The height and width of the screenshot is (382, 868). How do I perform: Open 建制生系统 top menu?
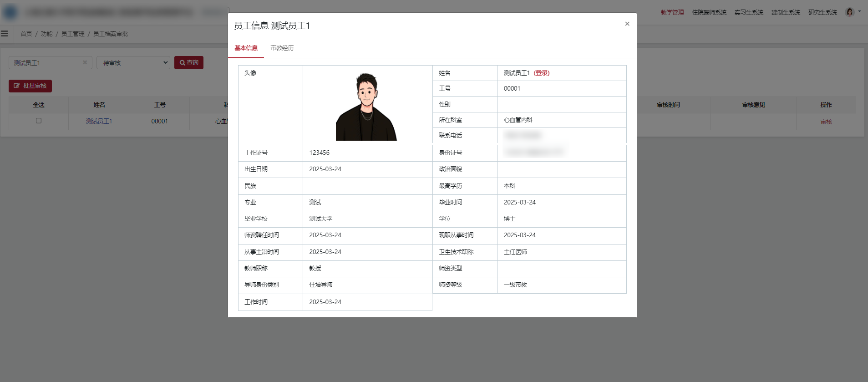tap(786, 12)
